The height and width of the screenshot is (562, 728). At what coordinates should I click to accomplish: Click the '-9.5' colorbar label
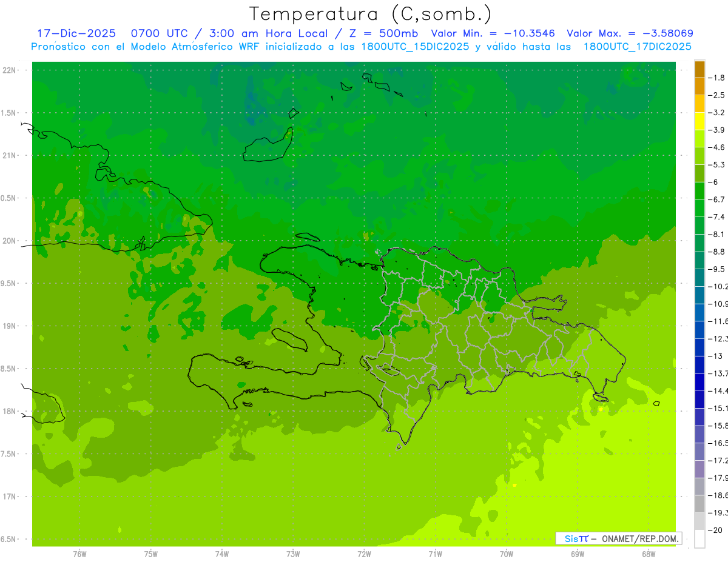click(x=716, y=269)
